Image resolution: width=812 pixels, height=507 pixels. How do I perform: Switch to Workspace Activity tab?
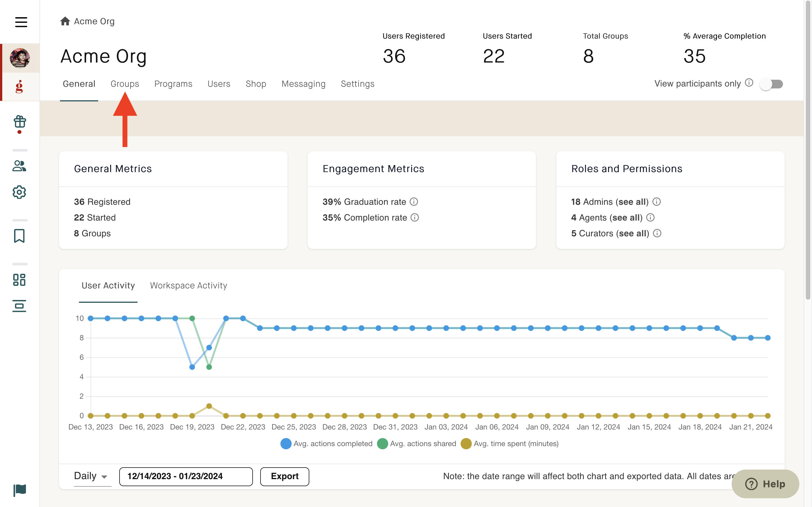pos(189,285)
